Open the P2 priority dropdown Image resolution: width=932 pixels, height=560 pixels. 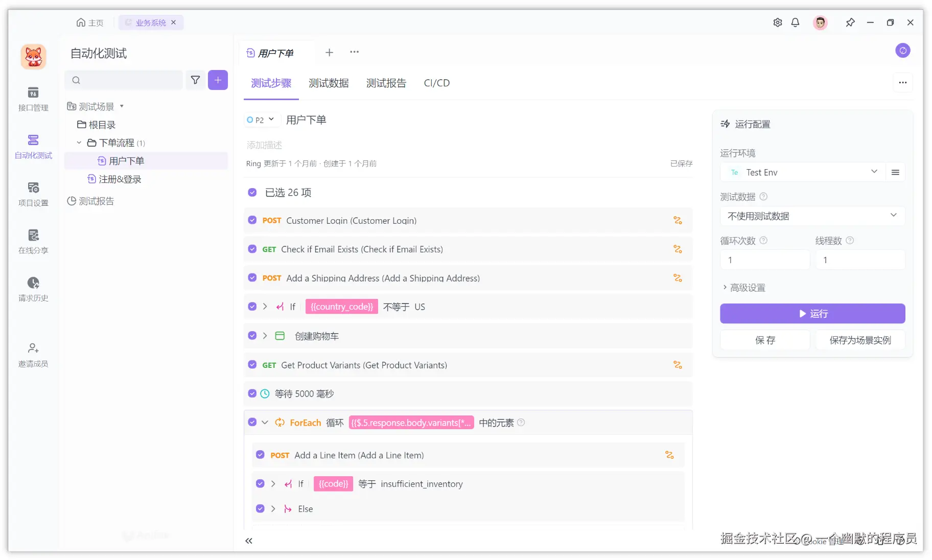coord(261,119)
